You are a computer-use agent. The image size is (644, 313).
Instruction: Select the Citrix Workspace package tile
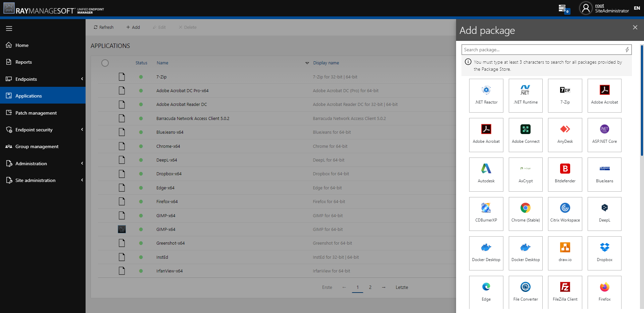[565, 214]
